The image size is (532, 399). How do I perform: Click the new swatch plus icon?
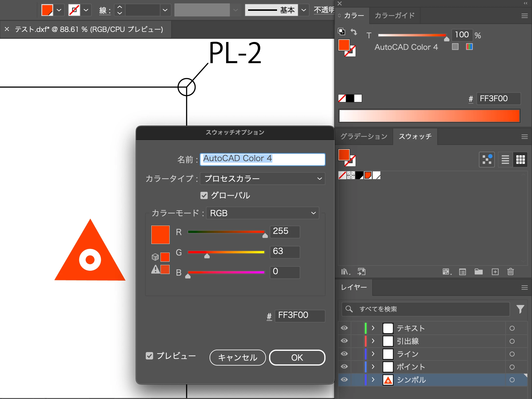[x=495, y=272]
